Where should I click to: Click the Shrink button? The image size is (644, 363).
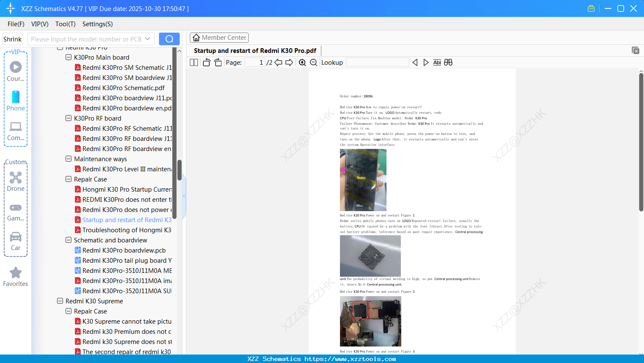click(13, 39)
